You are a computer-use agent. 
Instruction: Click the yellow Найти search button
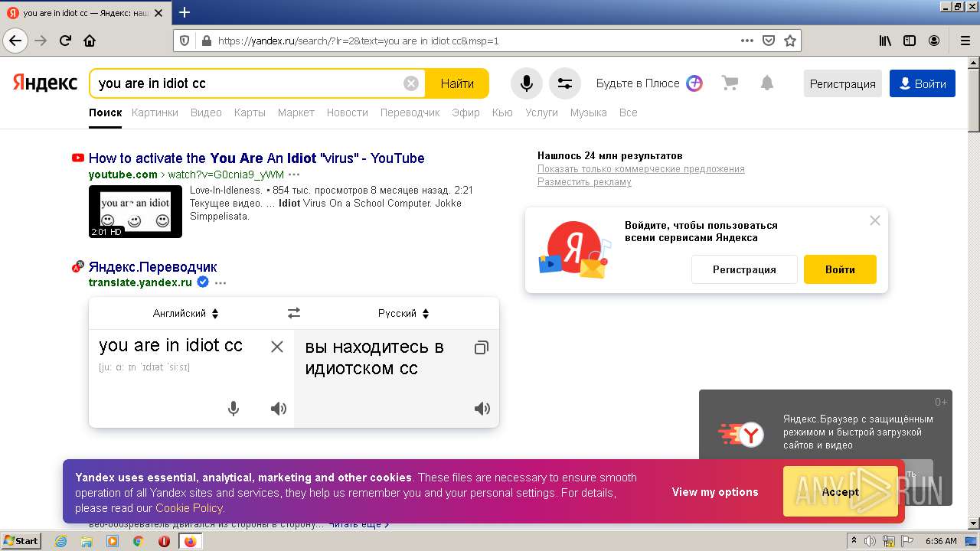click(457, 83)
